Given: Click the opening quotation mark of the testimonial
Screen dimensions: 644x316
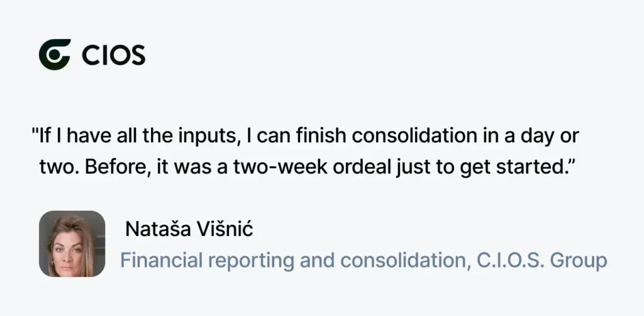Looking at the screenshot, I should (35, 131).
